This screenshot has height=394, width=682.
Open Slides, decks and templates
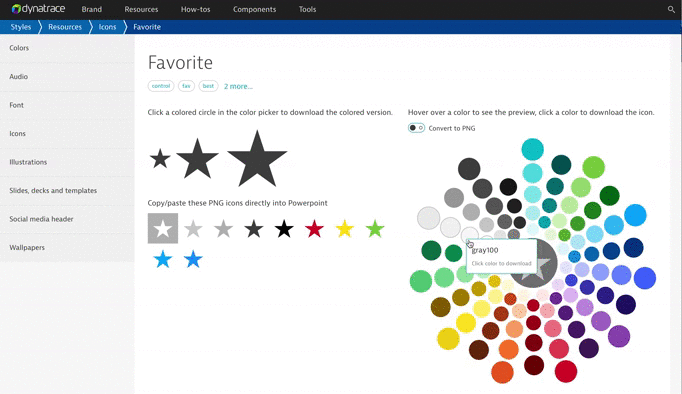click(x=67, y=190)
